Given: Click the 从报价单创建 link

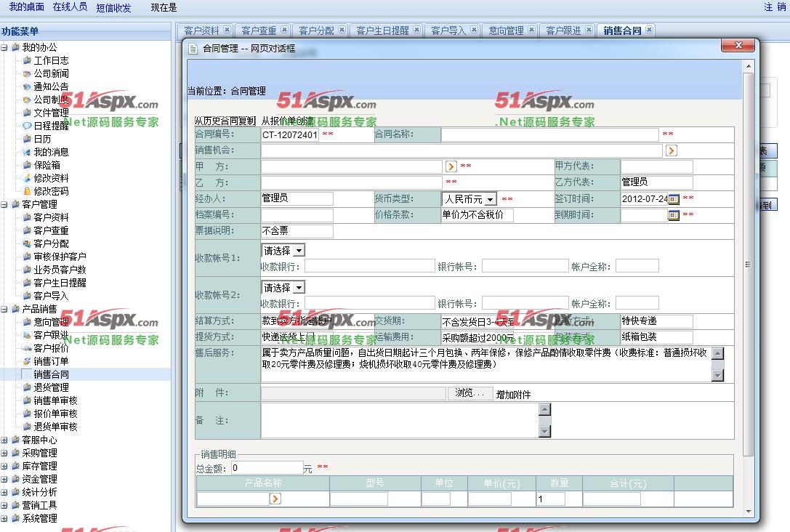Looking at the screenshot, I should (x=287, y=121).
